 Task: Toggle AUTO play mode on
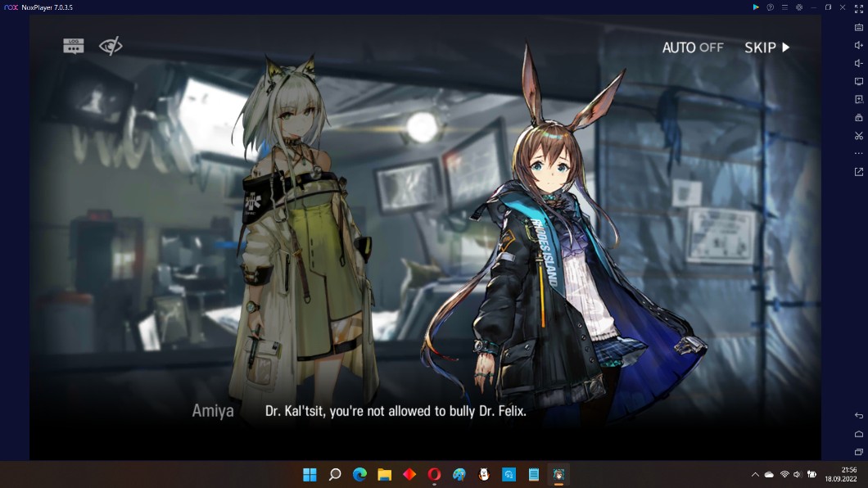coord(692,47)
